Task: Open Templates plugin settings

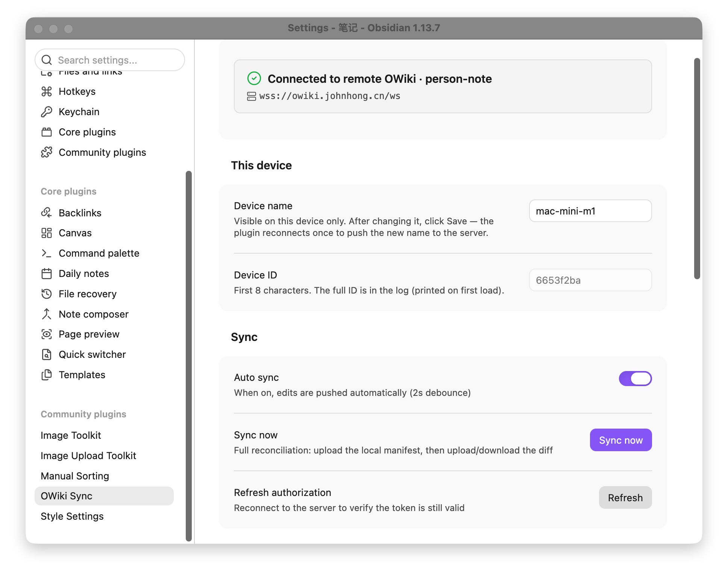Action: point(104,375)
